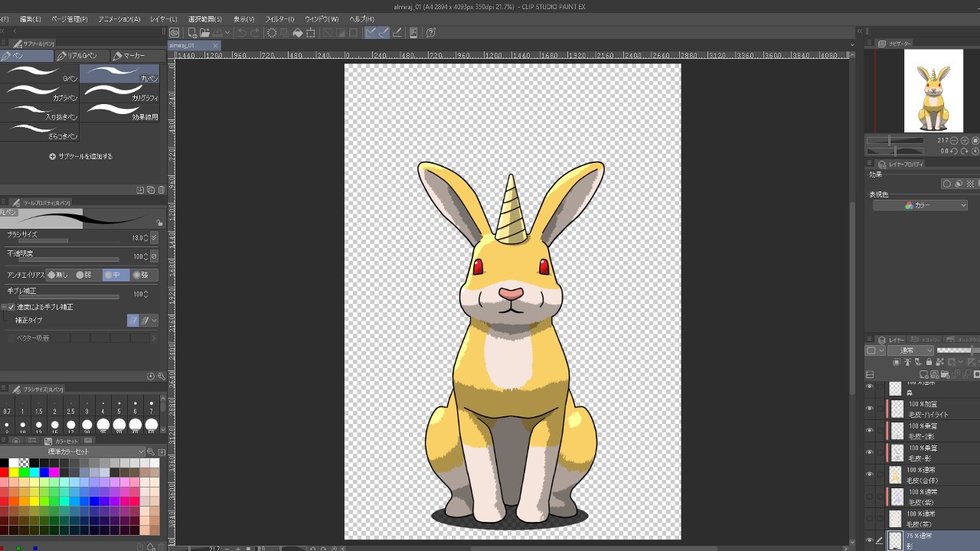980x551 pixels.
Task: Hide the 毛皮(合体) layer
Action: tap(869, 474)
